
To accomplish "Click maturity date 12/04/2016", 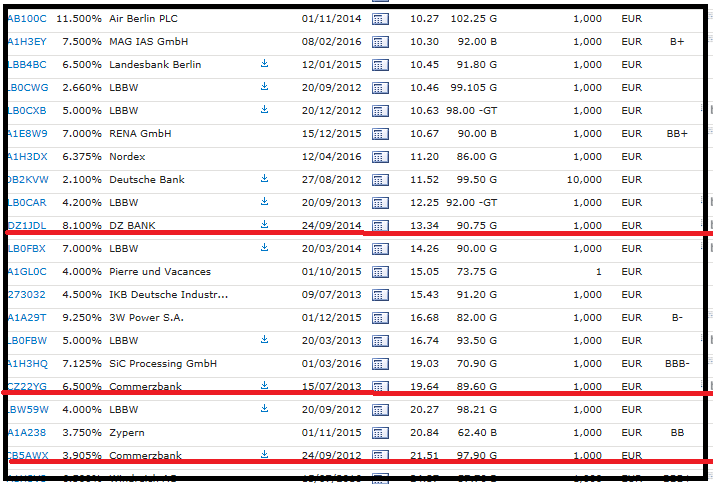I will tap(331, 157).
